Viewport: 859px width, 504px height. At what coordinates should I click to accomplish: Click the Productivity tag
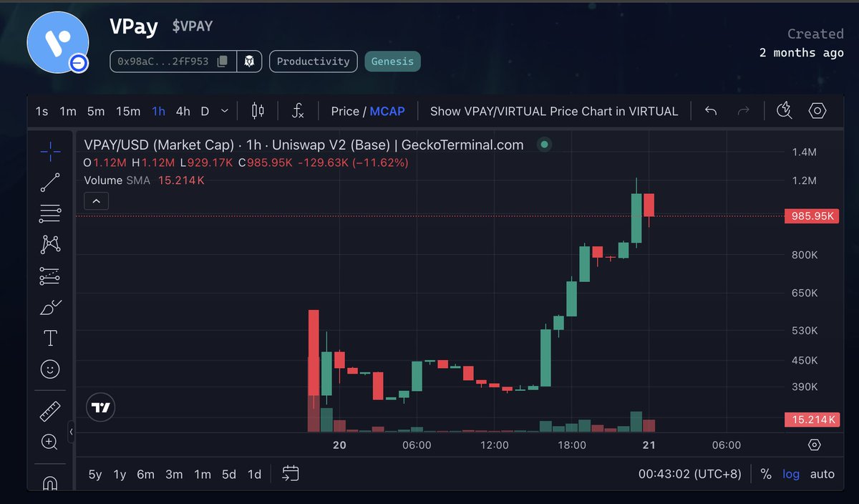314,62
